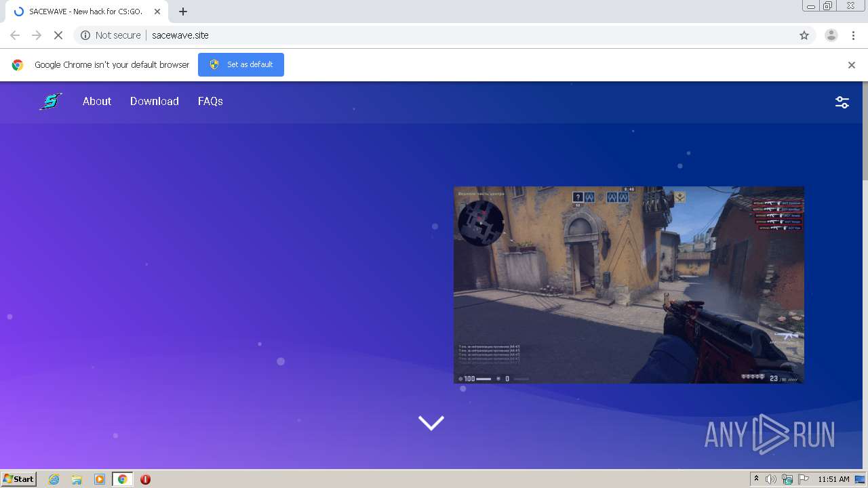Open the Download navigation link
The width and height of the screenshot is (868, 488).
155,101
